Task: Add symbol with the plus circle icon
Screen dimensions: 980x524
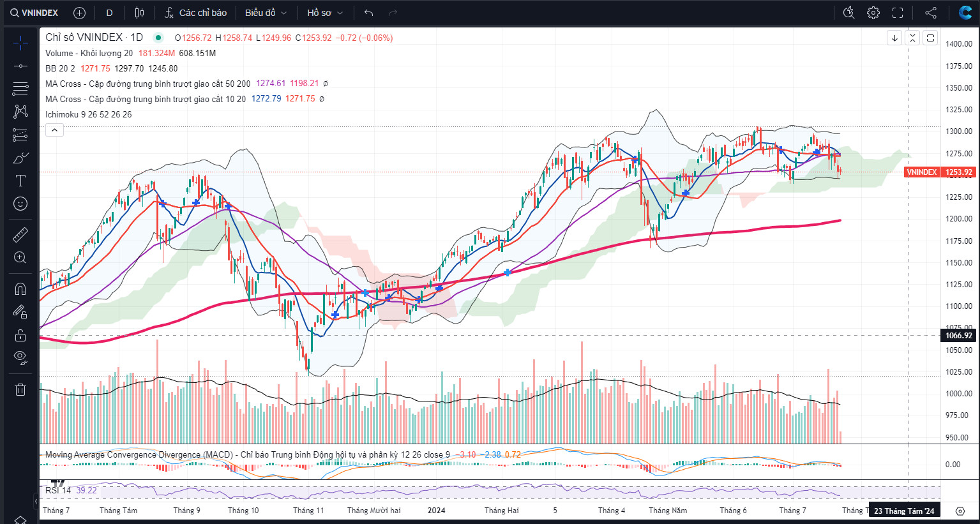Action: pos(79,13)
